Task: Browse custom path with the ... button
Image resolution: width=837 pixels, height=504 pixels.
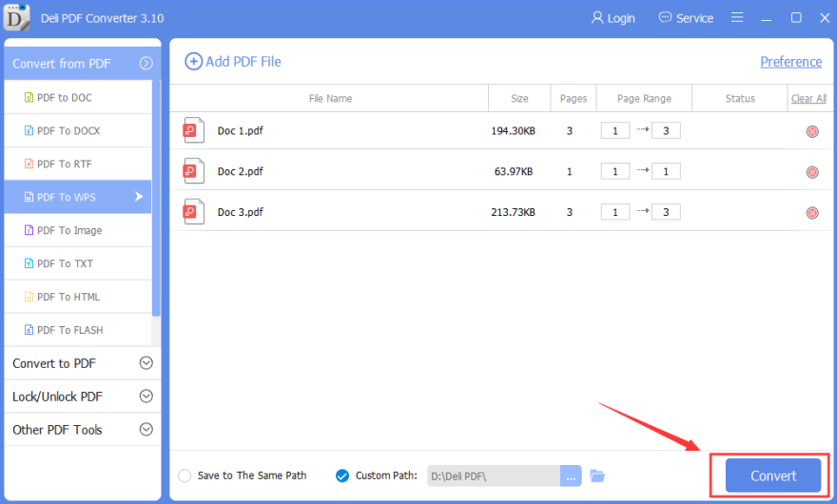Action: click(x=571, y=475)
